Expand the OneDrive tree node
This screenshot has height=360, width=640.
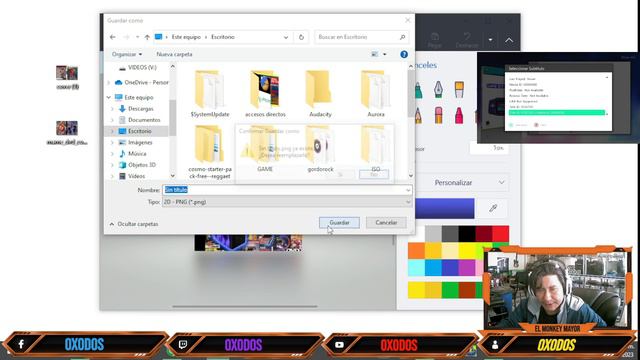pyautogui.click(x=109, y=82)
